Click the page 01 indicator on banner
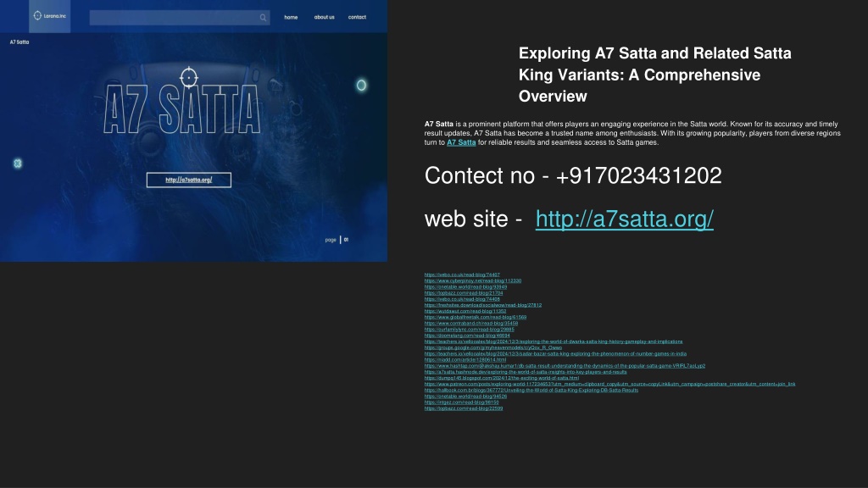Screen dimensions: 868x488 coord(337,240)
